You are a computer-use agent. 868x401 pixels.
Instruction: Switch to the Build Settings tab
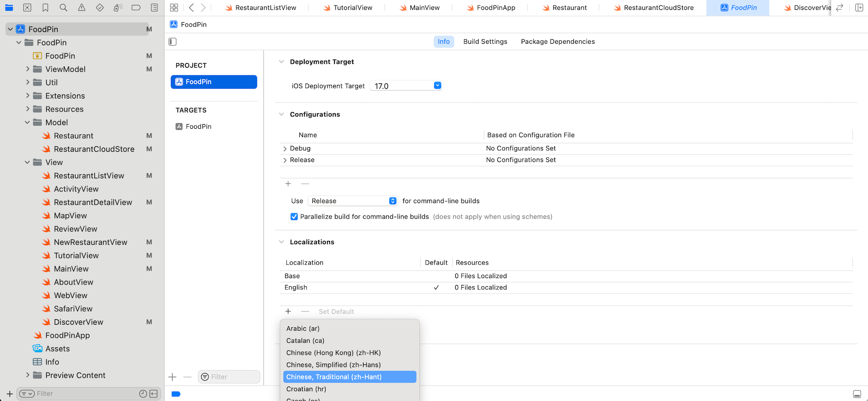485,42
